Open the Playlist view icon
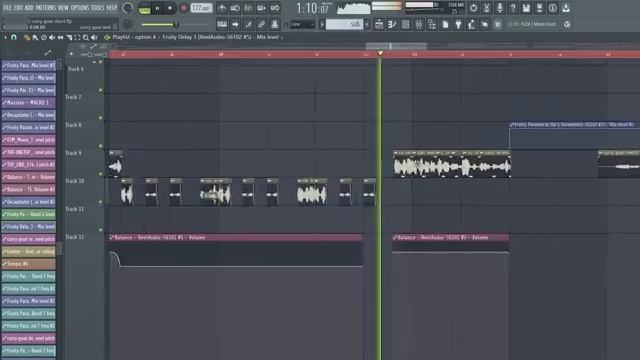Image resolution: width=640 pixels, height=360 pixels. (379, 24)
